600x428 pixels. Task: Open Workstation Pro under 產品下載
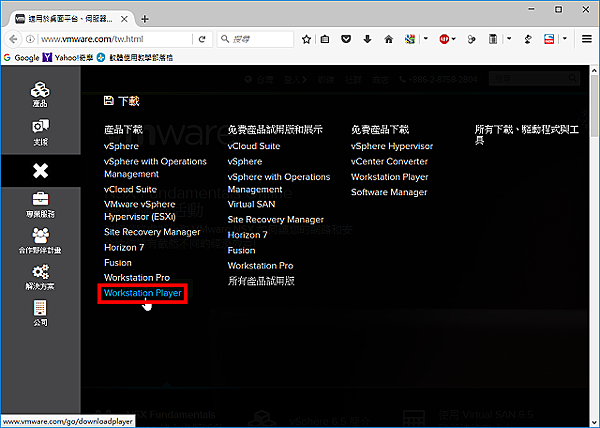(x=137, y=278)
